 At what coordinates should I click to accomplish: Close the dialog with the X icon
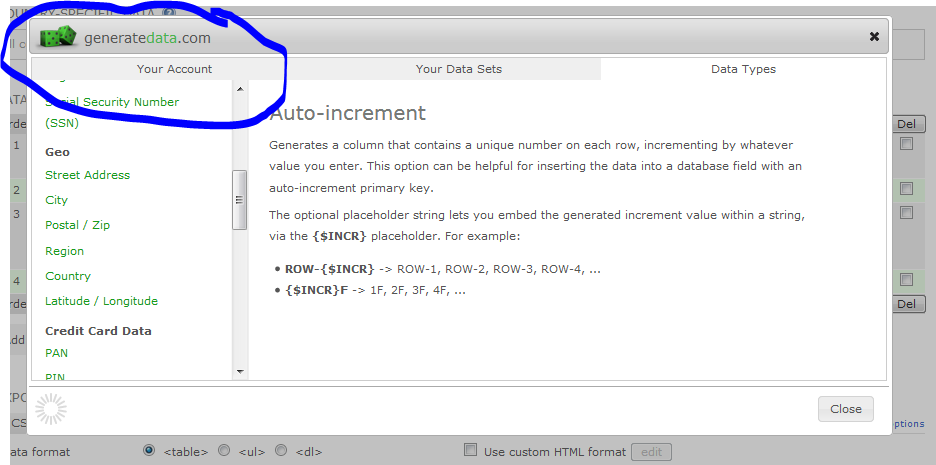874,37
